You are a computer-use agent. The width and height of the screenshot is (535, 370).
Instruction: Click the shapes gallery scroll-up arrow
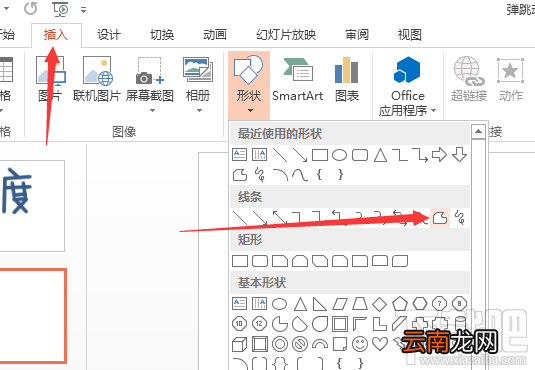(x=478, y=131)
